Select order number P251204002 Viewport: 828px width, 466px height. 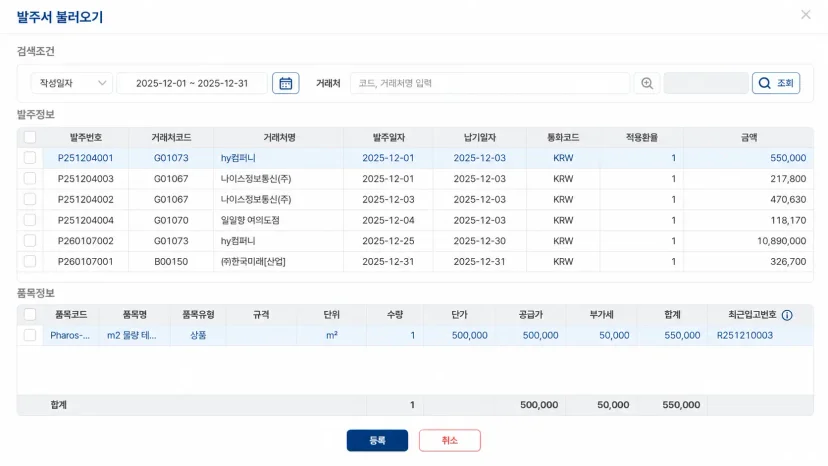pyautogui.click(x=86, y=199)
